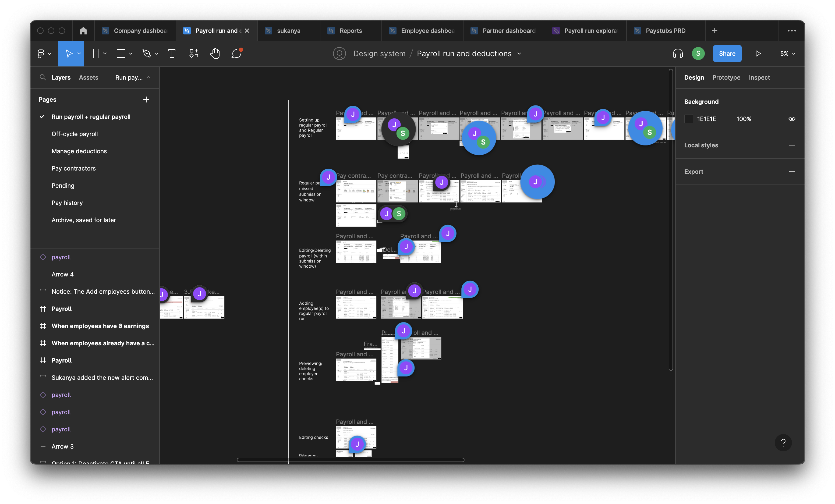Add a local style with plus icon
The width and height of the screenshot is (835, 504).
[792, 145]
